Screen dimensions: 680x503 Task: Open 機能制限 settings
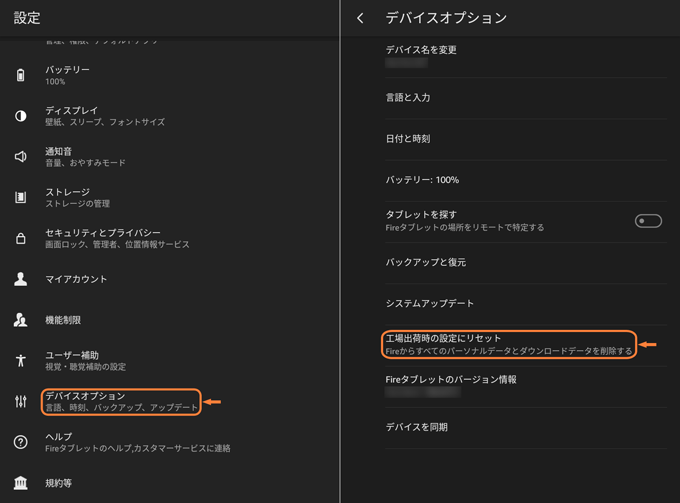(x=170, y=320)
